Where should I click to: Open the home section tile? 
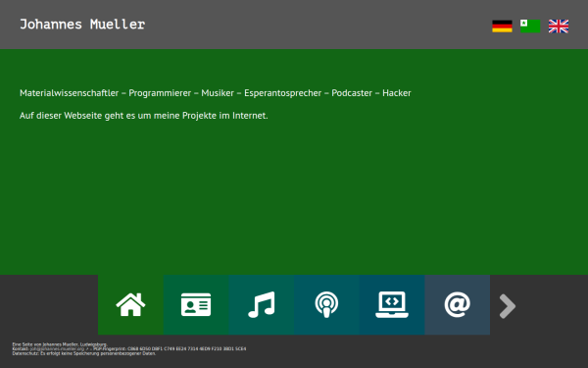pos(130,304)
